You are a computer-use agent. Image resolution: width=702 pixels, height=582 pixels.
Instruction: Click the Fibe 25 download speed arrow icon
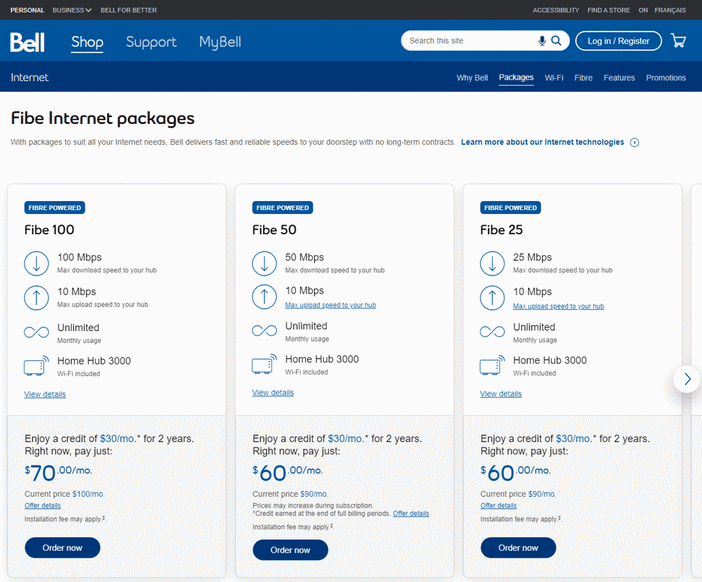[492, 263]
